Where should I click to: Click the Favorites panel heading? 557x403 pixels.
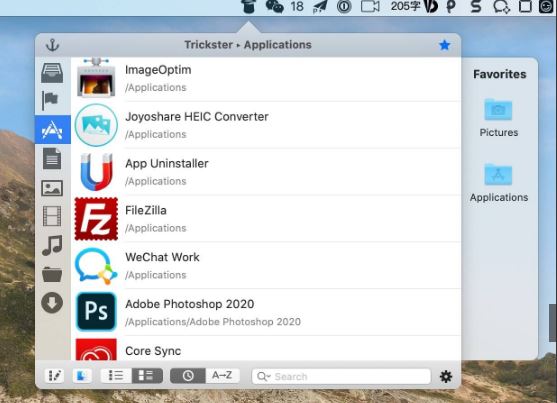tap(499, 74)
